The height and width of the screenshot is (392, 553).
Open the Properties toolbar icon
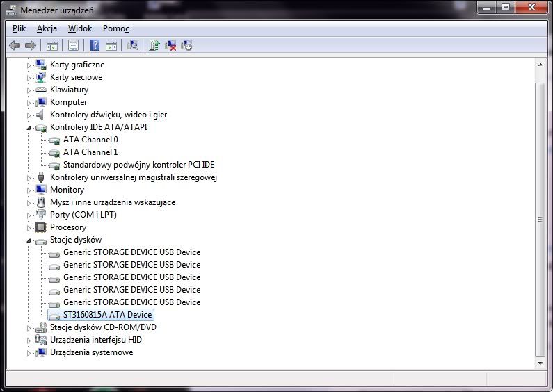[x=73, y=45]
